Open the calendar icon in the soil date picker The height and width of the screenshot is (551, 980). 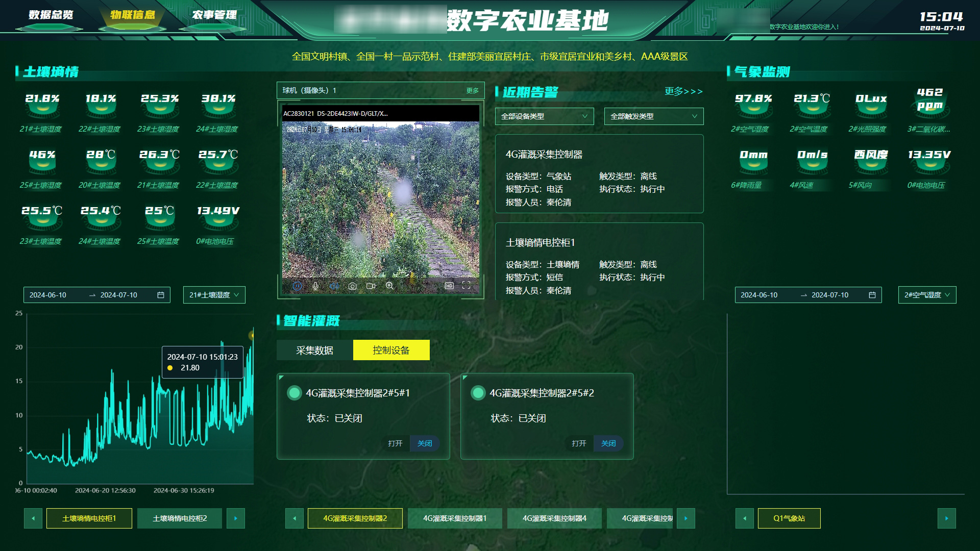160,294
